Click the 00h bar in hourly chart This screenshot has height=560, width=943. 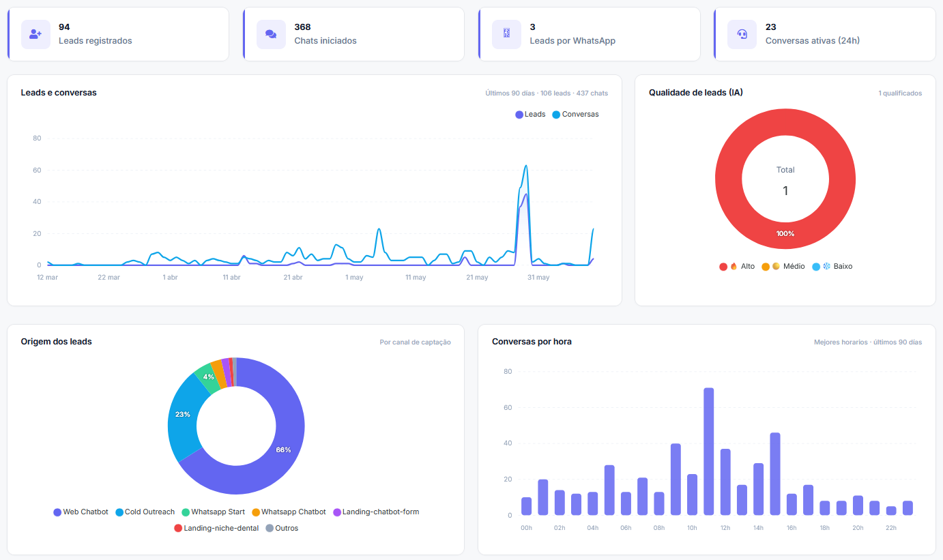click(526, 506)
